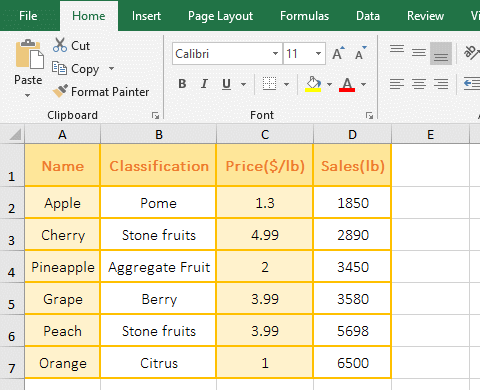The width and height of the screenshot is (480, 390).
Task: Select the Citrus cell
Action: pos(158,363)
